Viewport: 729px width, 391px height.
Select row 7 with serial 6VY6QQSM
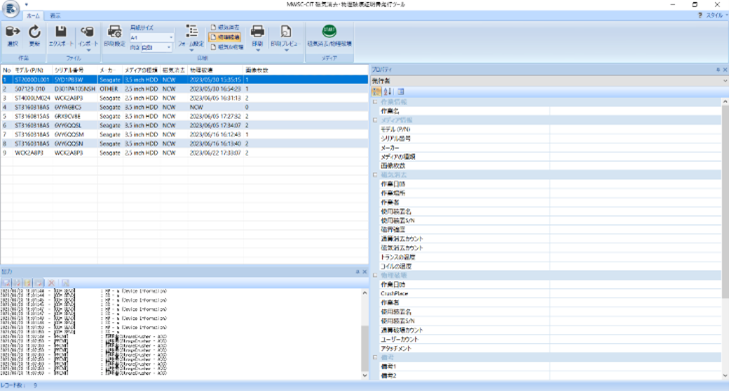[184, 134]
